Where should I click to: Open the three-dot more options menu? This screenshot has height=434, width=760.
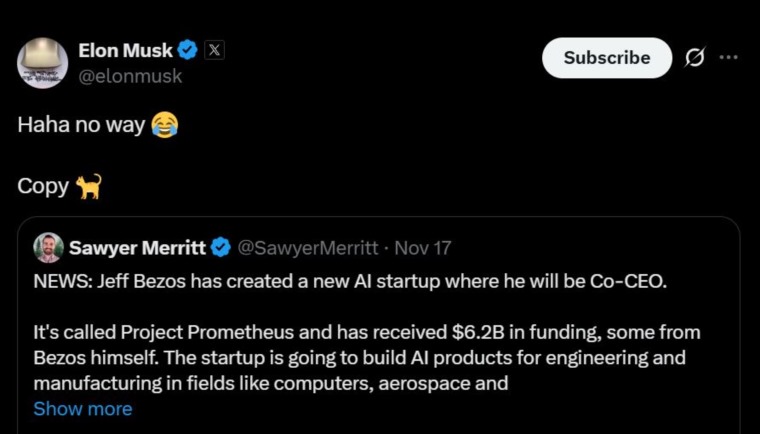click(728, 57)
